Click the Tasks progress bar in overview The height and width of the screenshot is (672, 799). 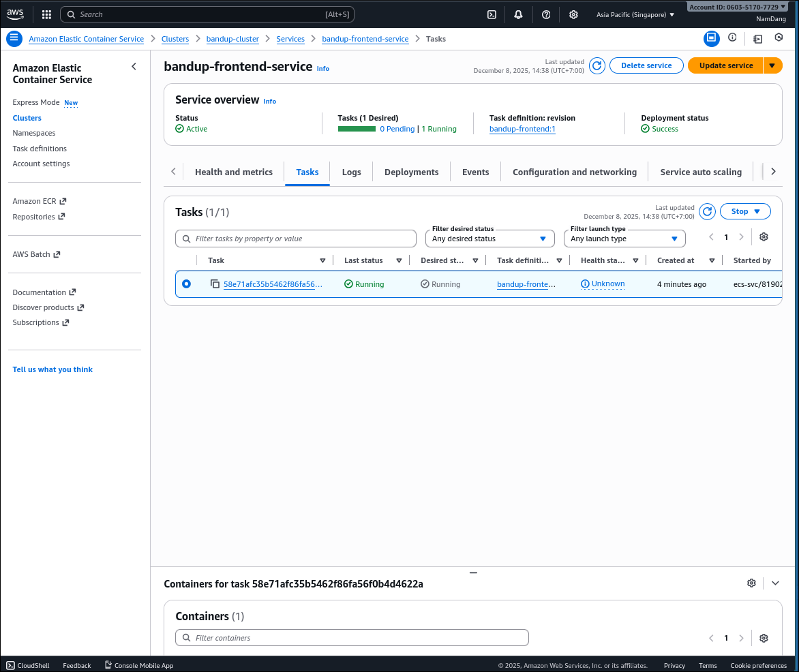357,129
